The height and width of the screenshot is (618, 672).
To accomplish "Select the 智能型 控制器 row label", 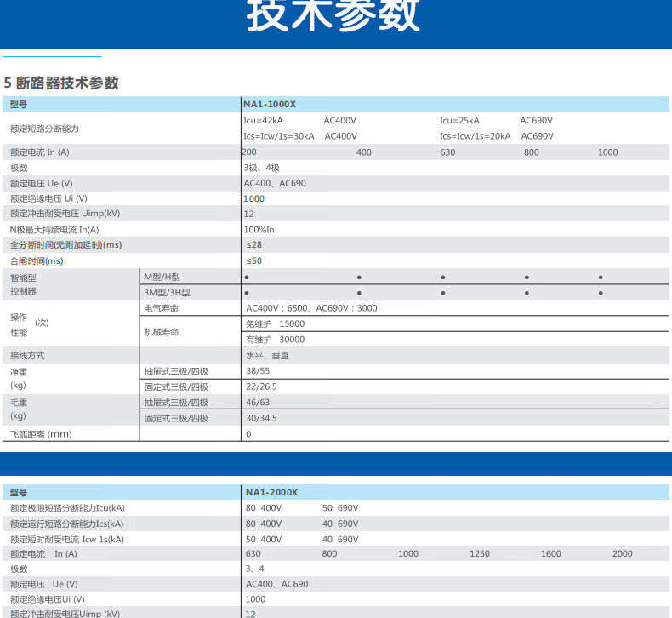I will click(x=24, y=284).
